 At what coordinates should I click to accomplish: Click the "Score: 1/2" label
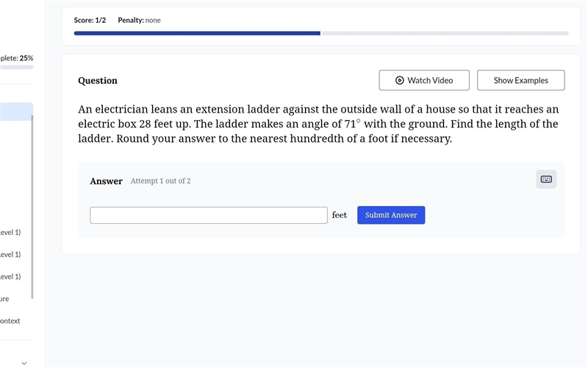pos(90,21)
